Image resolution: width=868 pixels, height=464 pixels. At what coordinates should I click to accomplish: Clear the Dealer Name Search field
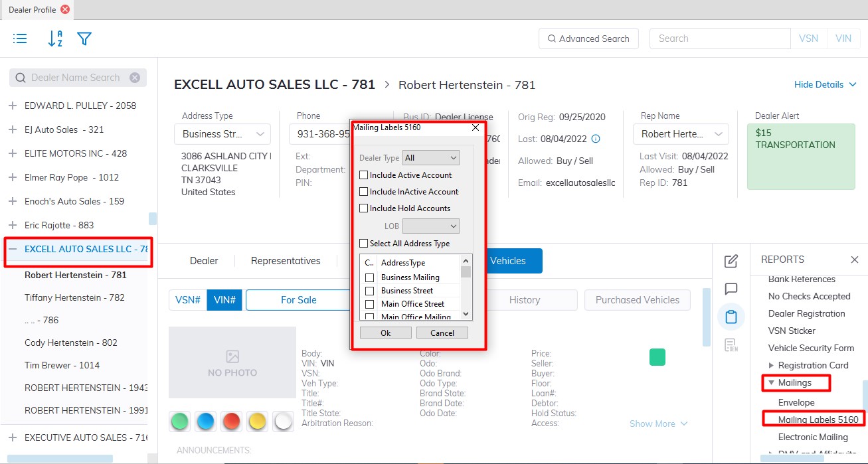tap(135, 78)
